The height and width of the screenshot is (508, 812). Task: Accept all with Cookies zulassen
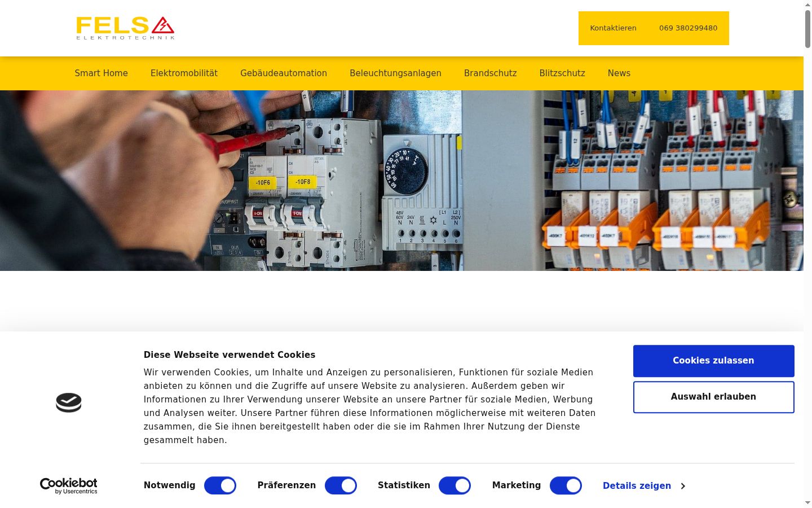pos(713,361)
